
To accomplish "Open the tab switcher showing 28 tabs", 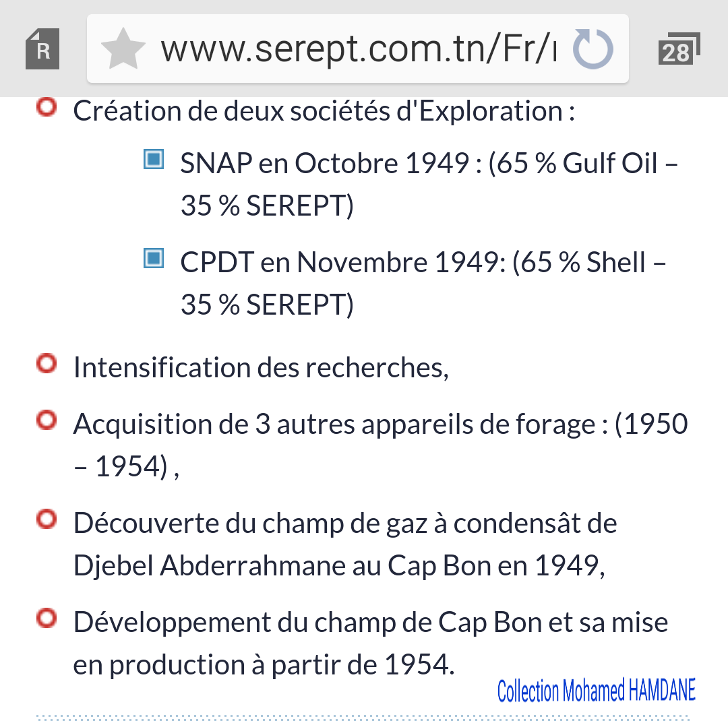I will click(x=678, y=50).
